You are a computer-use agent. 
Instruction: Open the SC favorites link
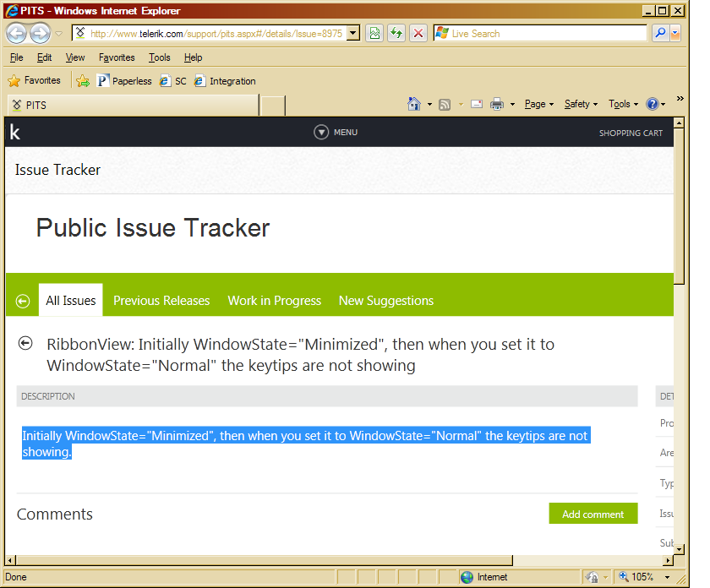coord(172,81)
